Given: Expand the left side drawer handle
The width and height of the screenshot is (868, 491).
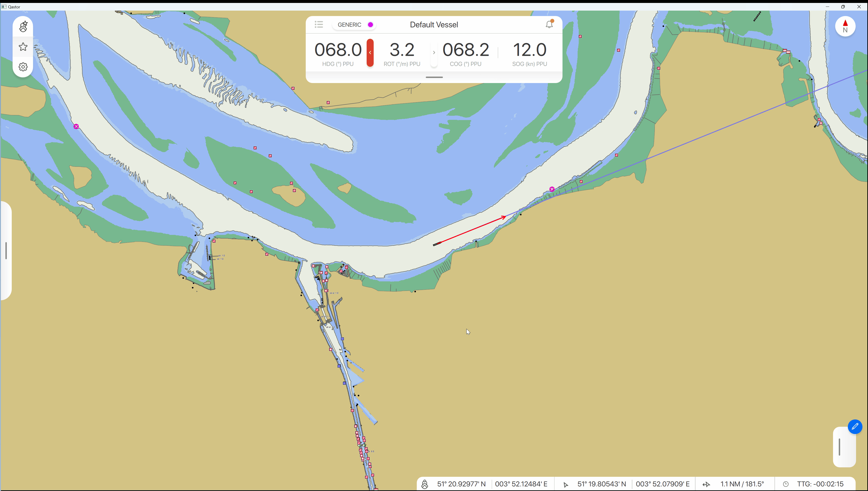Looking at the screenshot, I should [x=6, y=250].
